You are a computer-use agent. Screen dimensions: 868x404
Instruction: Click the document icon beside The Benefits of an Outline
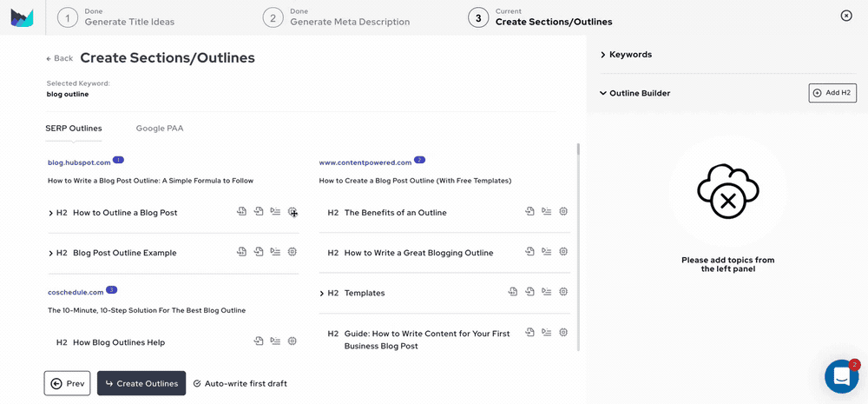point(529,212)
